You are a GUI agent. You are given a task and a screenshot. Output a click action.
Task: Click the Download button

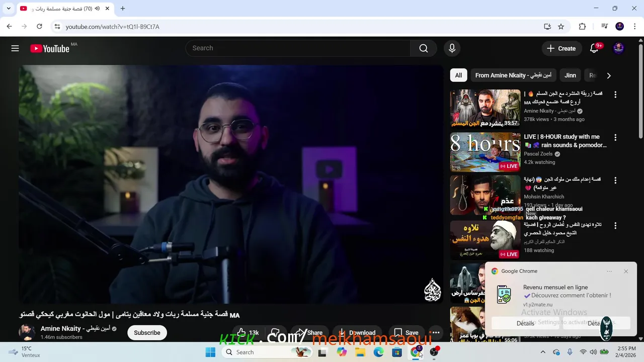point(356,332)
